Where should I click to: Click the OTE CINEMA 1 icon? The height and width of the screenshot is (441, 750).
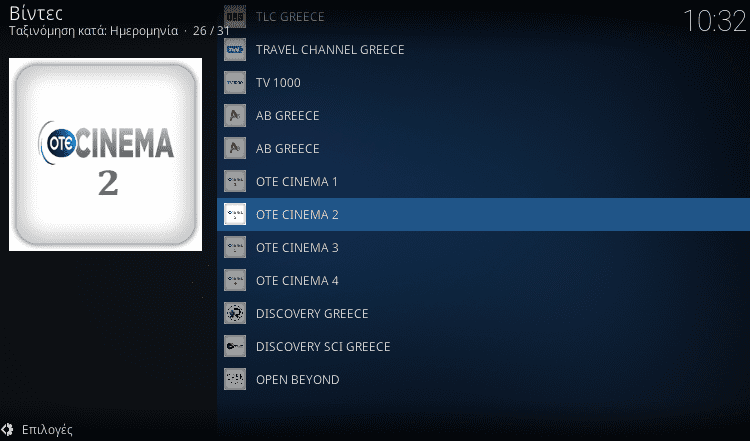click(235, 181)
